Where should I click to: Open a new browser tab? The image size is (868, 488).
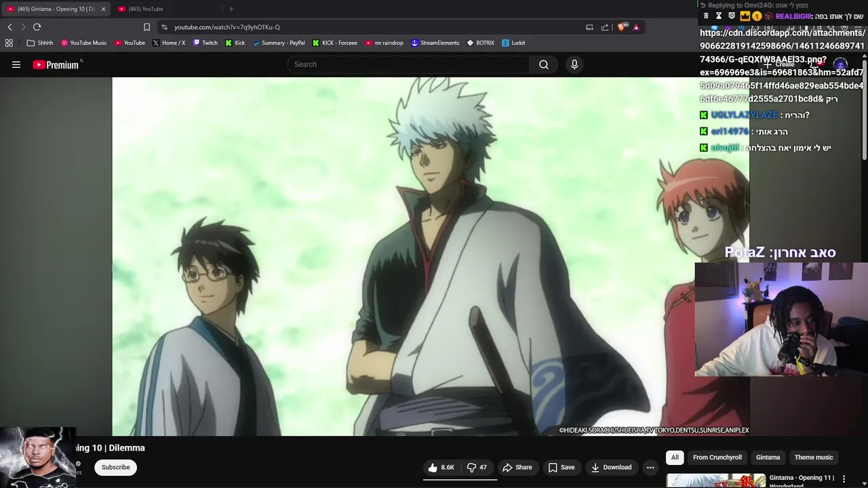231,9
